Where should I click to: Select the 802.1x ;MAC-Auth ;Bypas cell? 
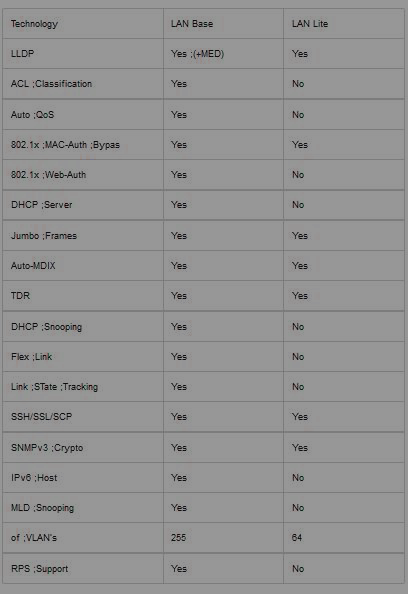83,145
